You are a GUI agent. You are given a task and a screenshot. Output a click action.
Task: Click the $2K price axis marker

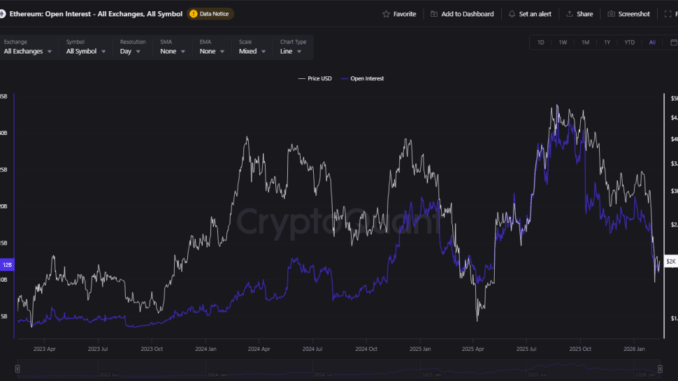point(671,261)
